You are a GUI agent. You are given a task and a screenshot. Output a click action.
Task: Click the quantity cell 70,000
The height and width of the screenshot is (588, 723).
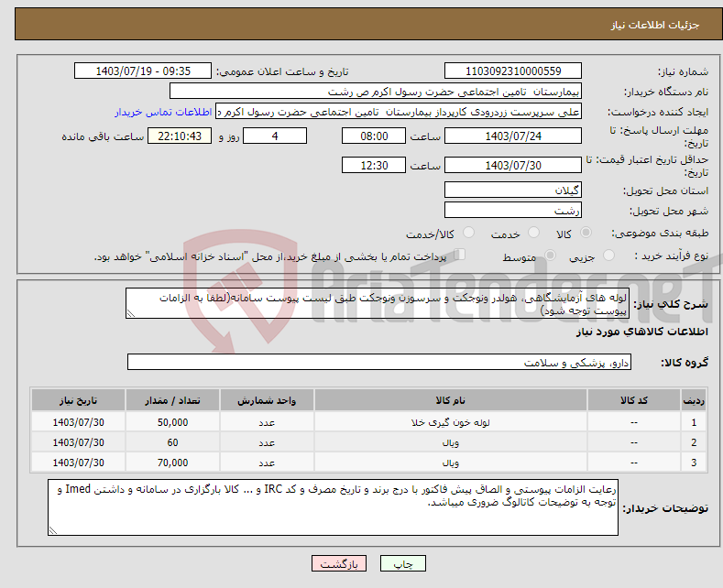(x=172, y=463)
